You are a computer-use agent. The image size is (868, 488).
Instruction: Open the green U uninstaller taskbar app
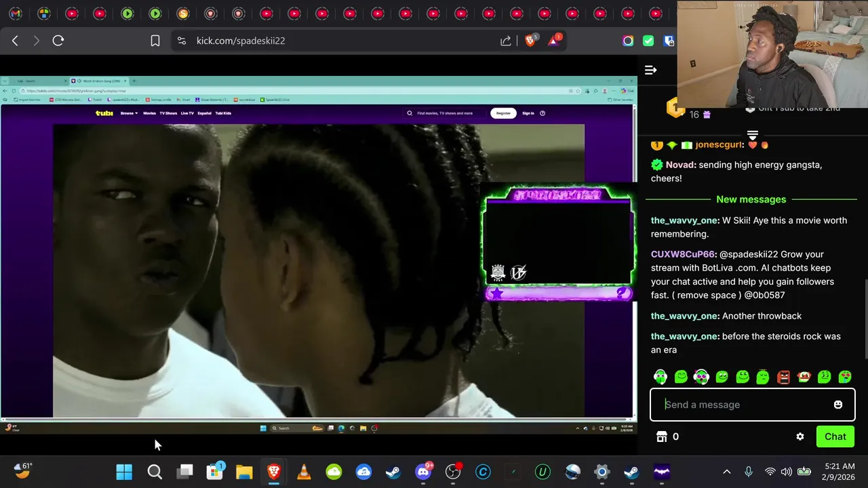pos(542,472)
